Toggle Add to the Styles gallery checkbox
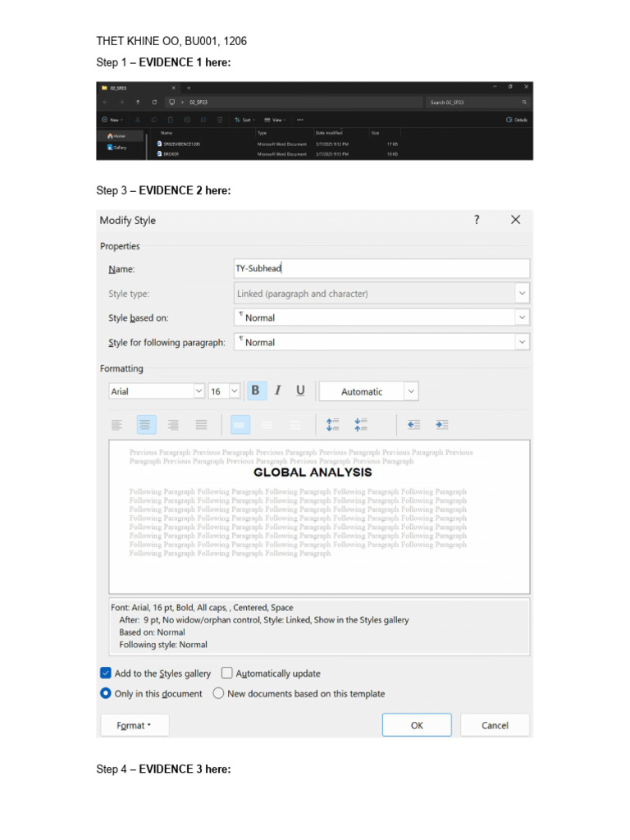The image size is (630, 840). point(106,673)
